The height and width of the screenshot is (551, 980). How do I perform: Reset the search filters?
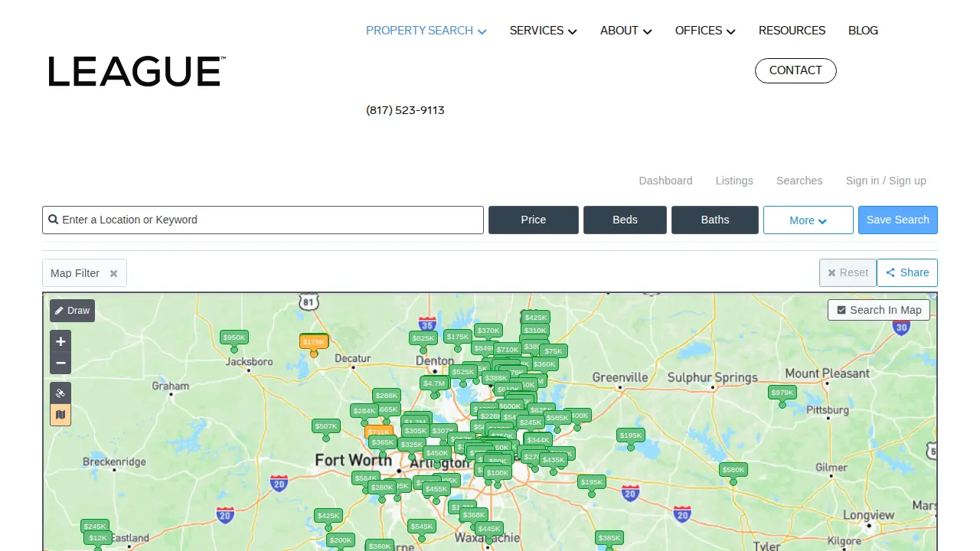point(848,272)
